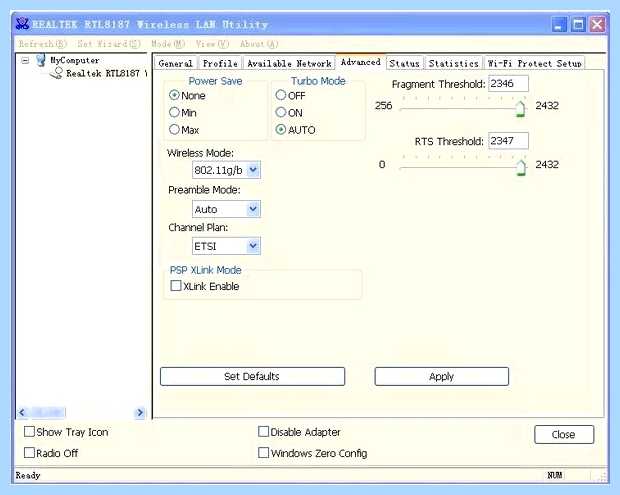This screenshot has height=495, width=620.
Task: Select the Advanced tab
Action: [x=361, y=62]
